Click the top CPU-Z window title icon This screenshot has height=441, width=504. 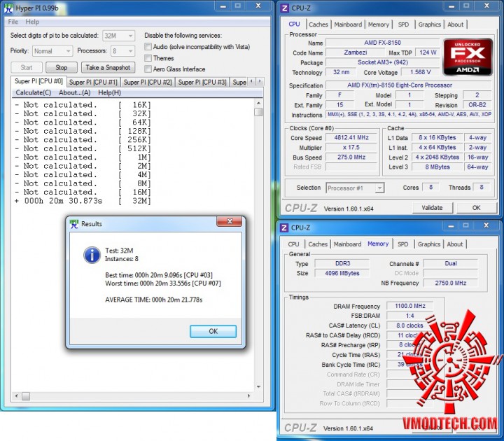coord(285,8)
